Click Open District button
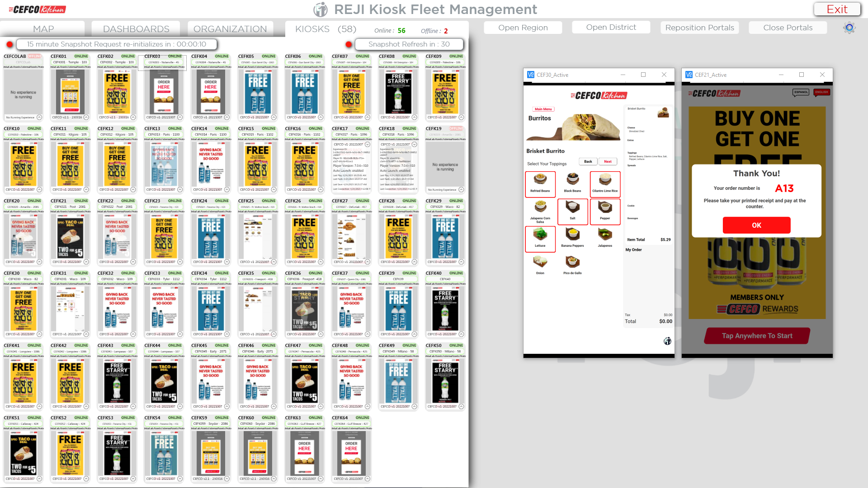 point(611,27)
